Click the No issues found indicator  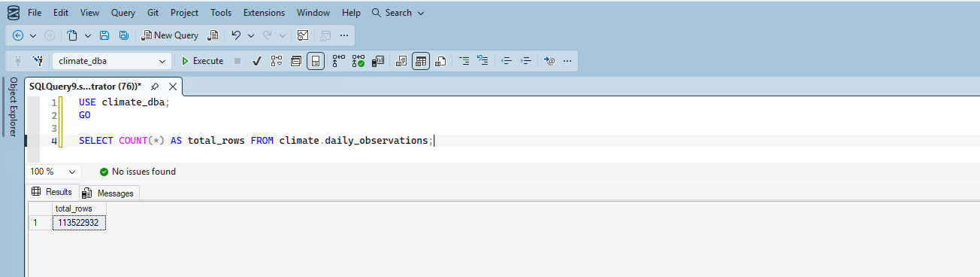[x=138, y=172]
